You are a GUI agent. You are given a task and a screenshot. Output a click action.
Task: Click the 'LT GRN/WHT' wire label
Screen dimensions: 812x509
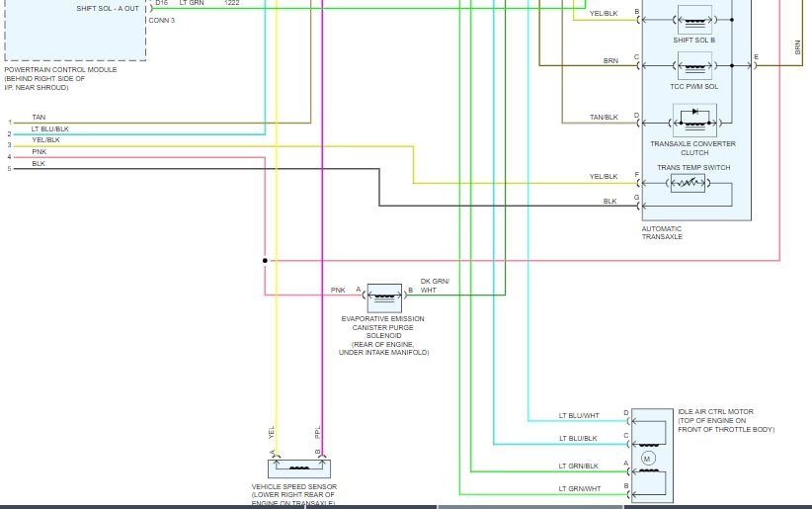(580, 489)
